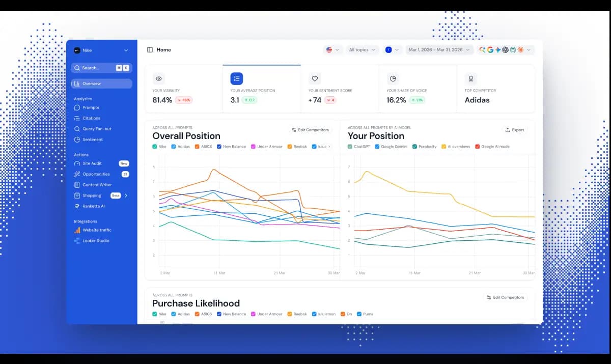Click the Google logo in the model selector
Viewport: 611px width, 364px height.
click(x=490, y=50)
